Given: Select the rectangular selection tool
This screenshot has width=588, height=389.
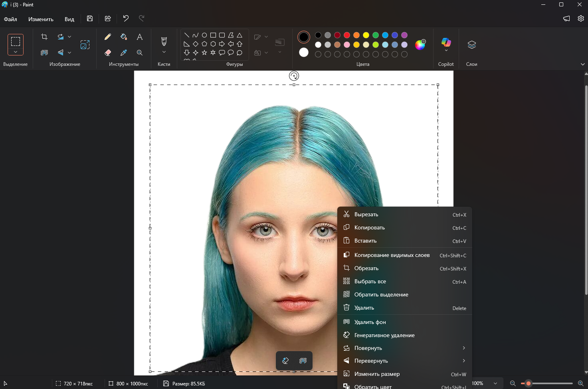Looking at the screenshot, I should (15, 41).
